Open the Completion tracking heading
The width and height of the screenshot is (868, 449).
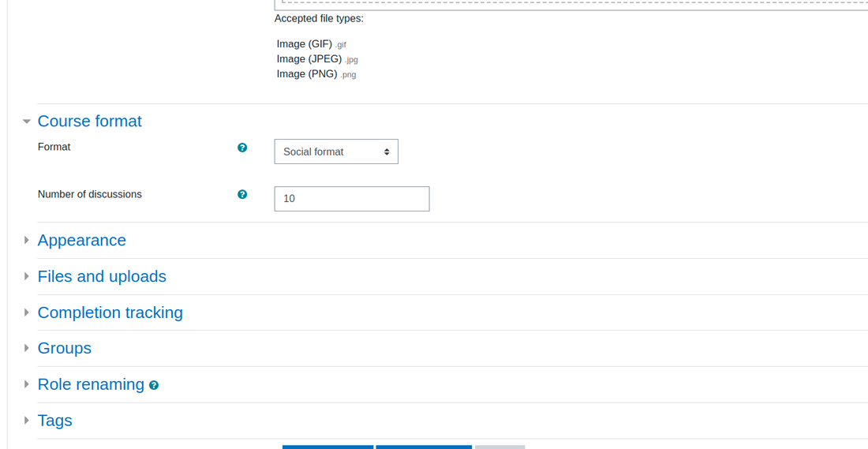tap(110, 312)
